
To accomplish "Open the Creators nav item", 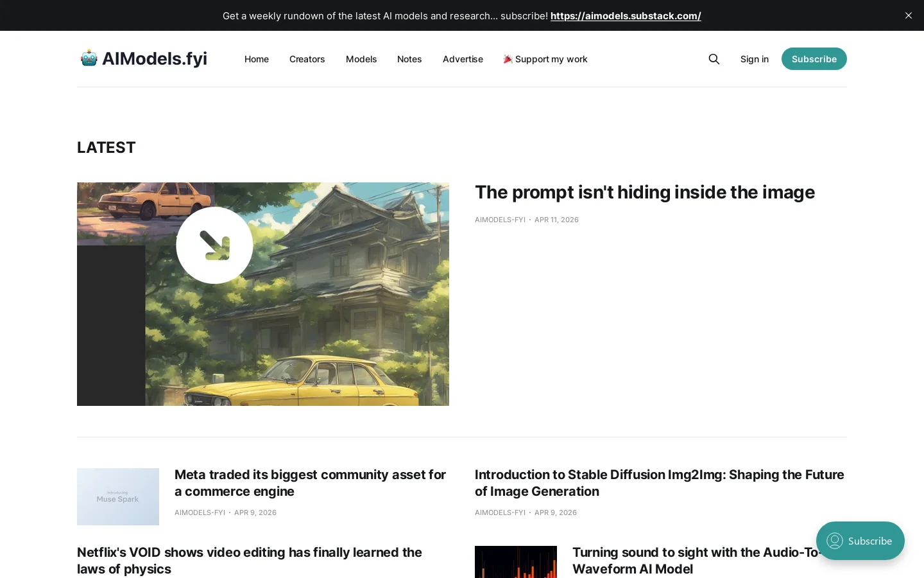I will click(307, 59).
